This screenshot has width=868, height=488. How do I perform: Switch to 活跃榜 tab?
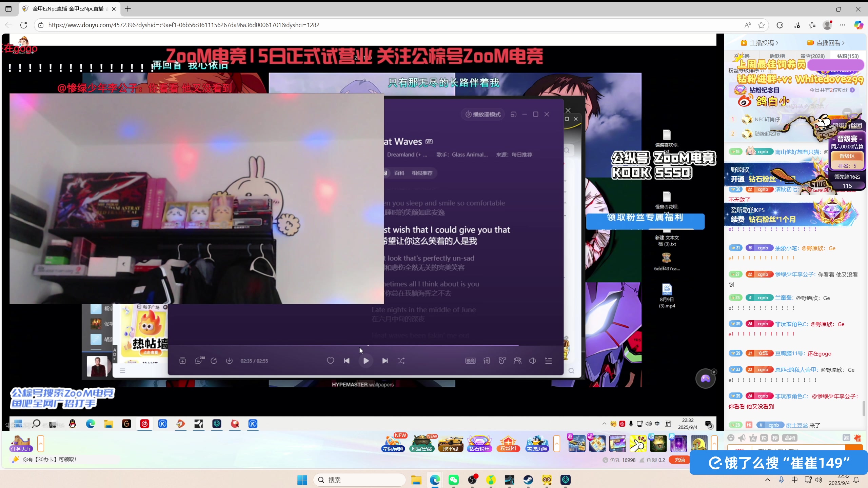777,56
